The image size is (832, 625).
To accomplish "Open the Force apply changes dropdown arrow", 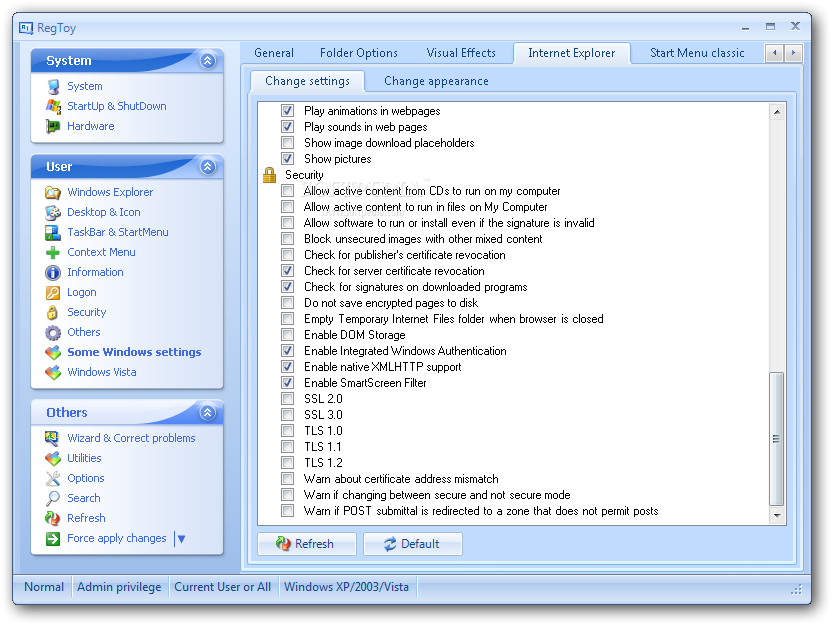I will [x=181, y=539].
